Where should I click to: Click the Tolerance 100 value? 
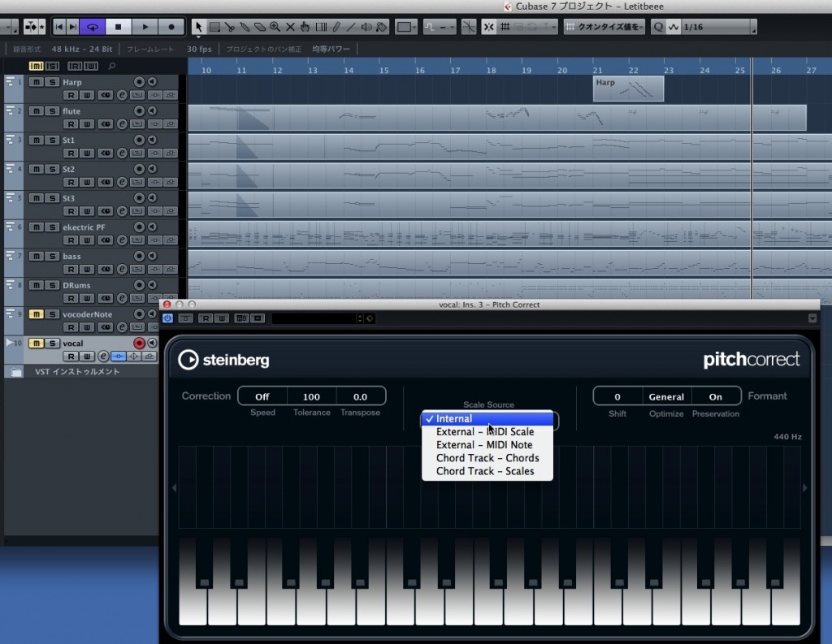coord(311,397)
